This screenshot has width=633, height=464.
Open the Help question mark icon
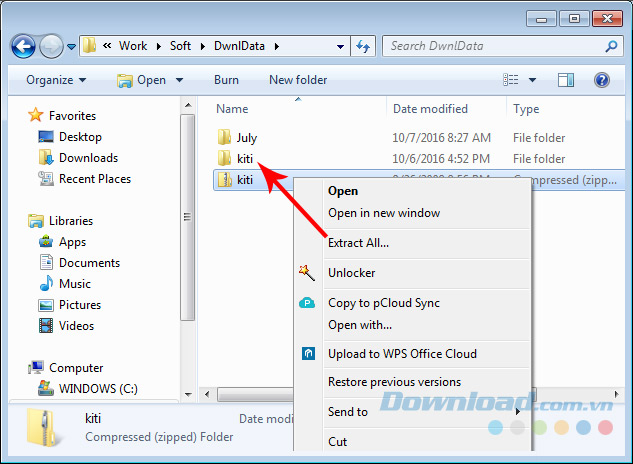602,80
